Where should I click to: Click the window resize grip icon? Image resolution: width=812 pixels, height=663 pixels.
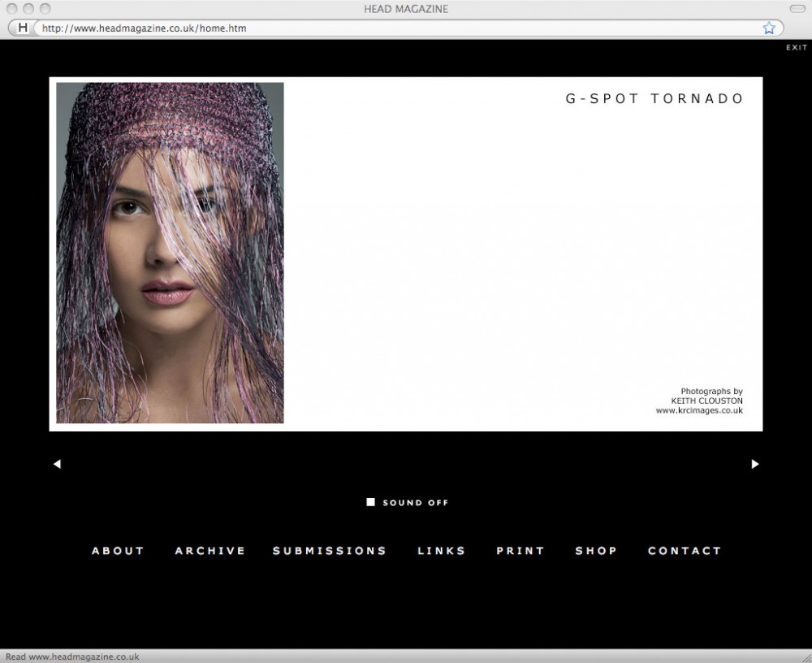tap(806, 656)
